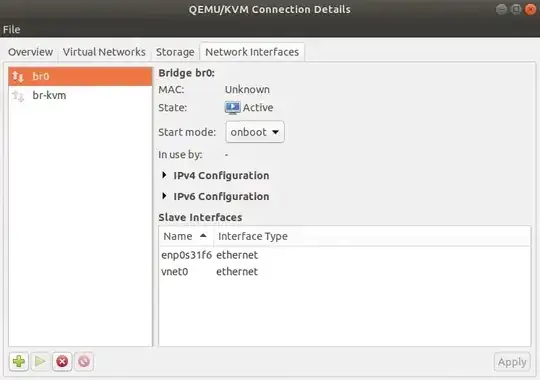Maximize the Connection Details window
Viewport: 540px width, 380px height.
click(516, 9)
